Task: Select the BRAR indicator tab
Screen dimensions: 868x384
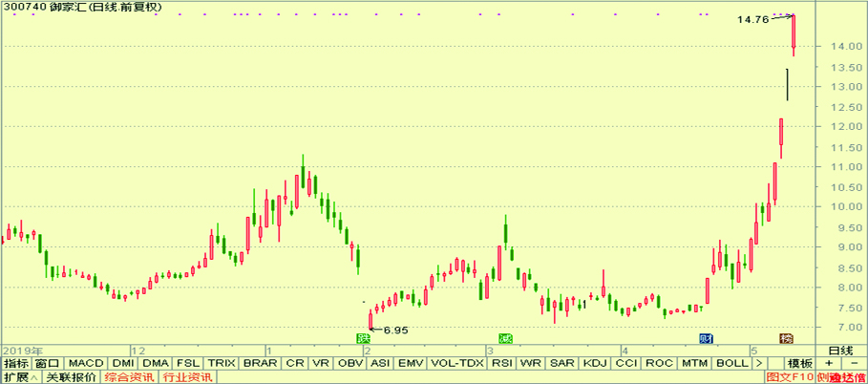Action: pos(261,364)
